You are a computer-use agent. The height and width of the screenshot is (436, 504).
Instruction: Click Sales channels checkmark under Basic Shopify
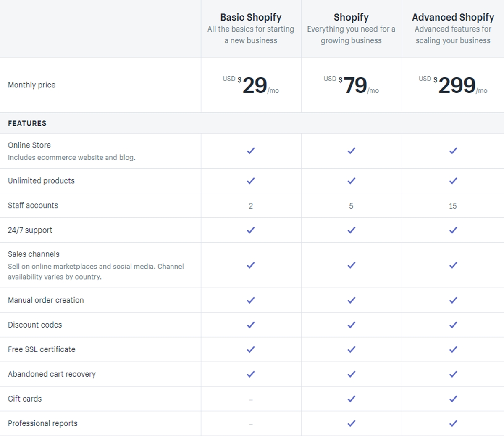coord(251,265)
